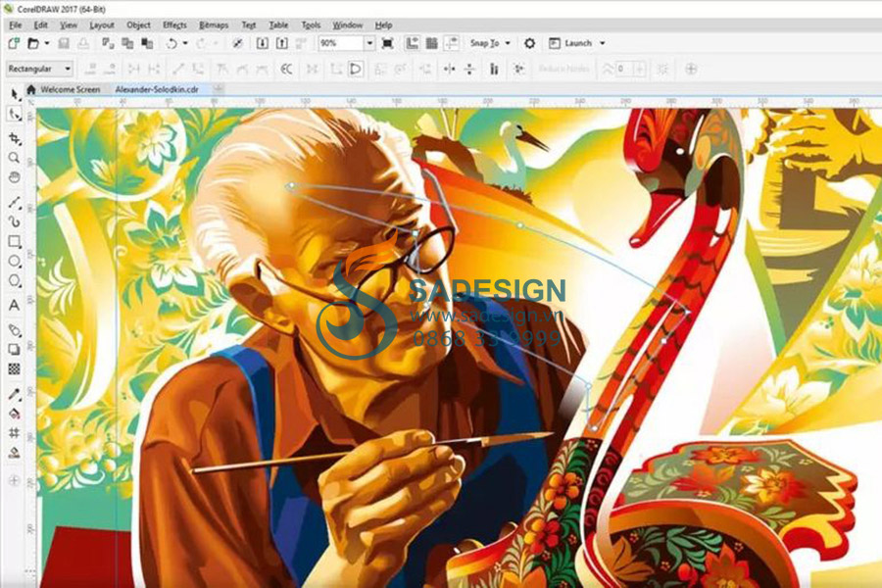Click the Reflect nodes vertically icon
Screen dimensions: 882x588
click(x=469, y=70)
